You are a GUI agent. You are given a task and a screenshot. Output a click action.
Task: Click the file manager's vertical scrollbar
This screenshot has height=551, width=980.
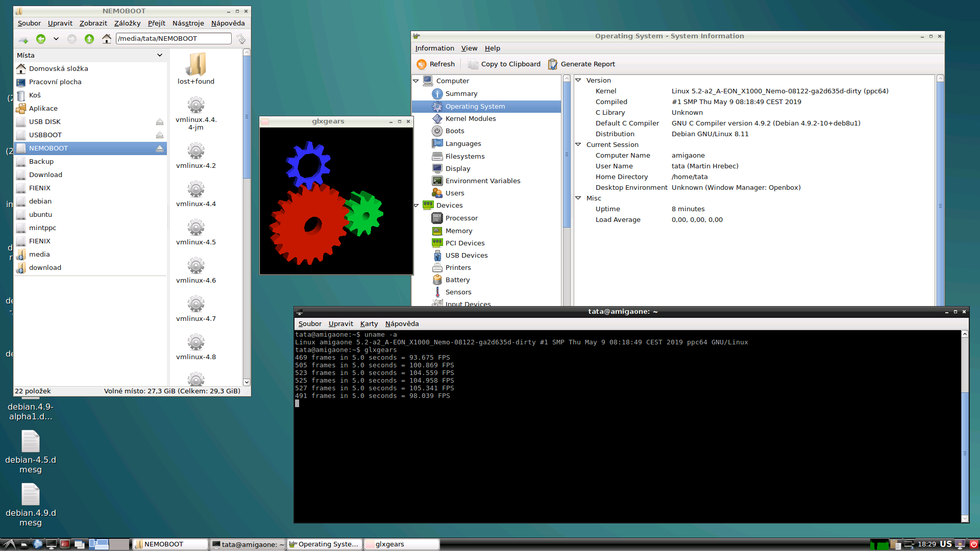247,117
